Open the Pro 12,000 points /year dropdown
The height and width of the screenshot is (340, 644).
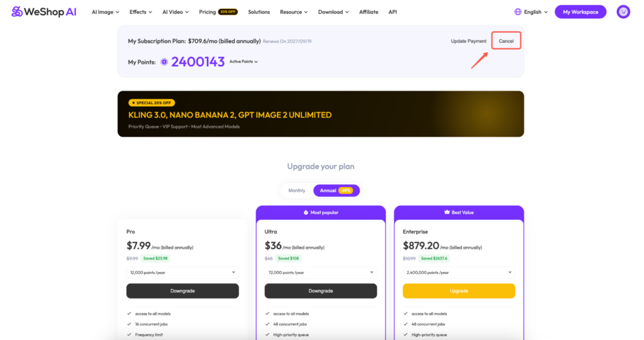(x=182, y=272)
